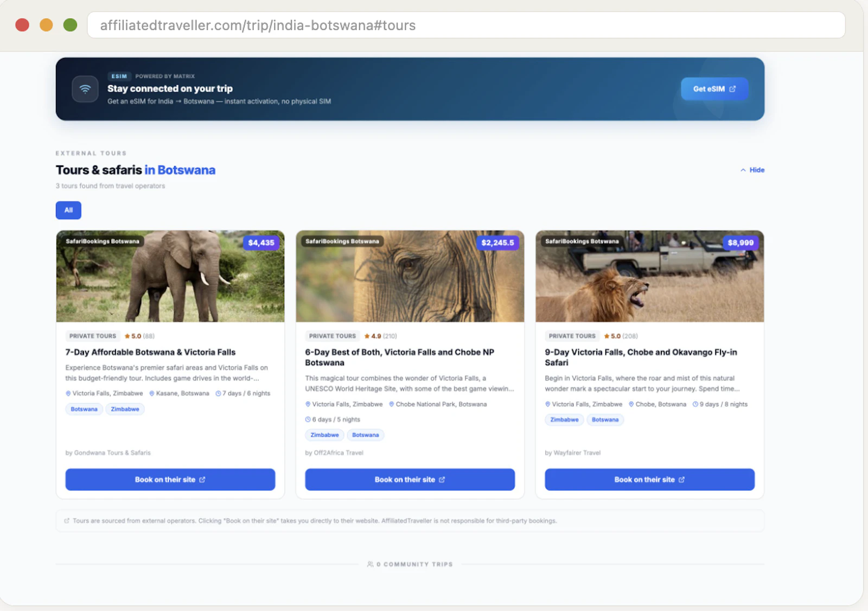Image resolution: width=868 pixels, height=611 pixels.
Task: Click the star rating 5.0 (88)
Action: click(139, 336)
